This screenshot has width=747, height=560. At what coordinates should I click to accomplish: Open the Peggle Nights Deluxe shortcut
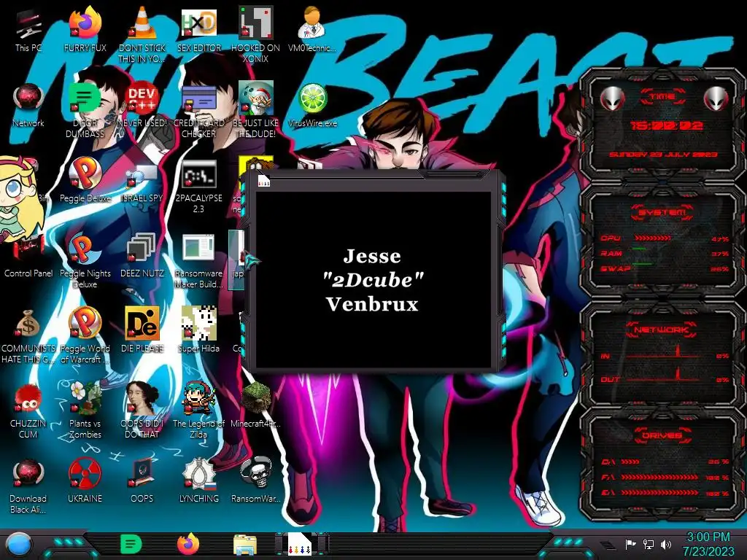(x=85, y=261)
